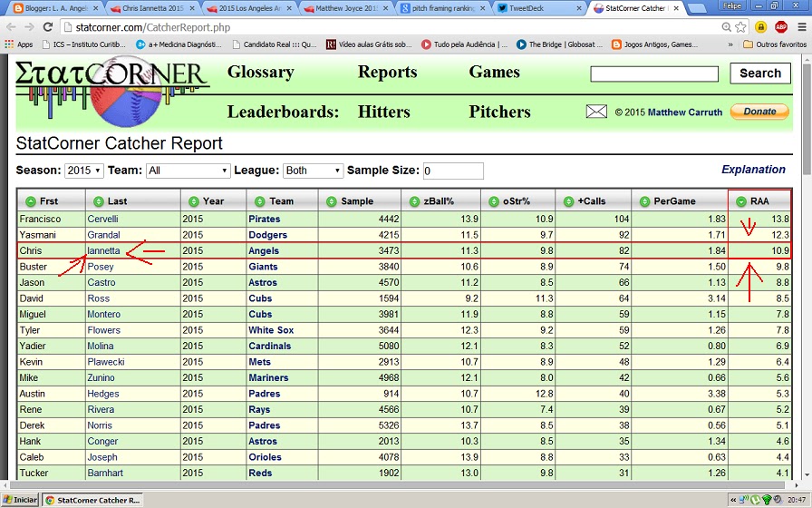Open Cervelli player link

[102, 220]
